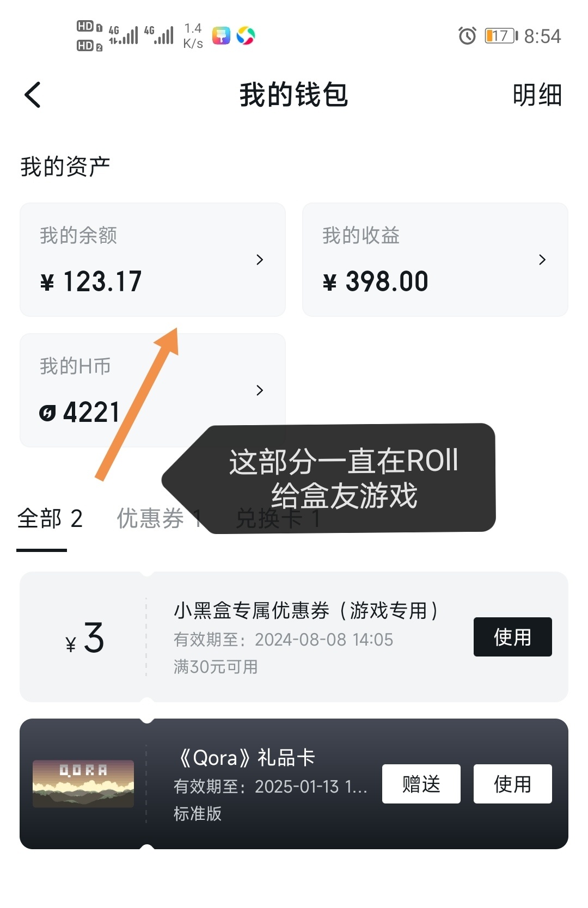Use the 小黑盒专属优惠券 coupon
This screenshot has width=588, height=908.
512,637
